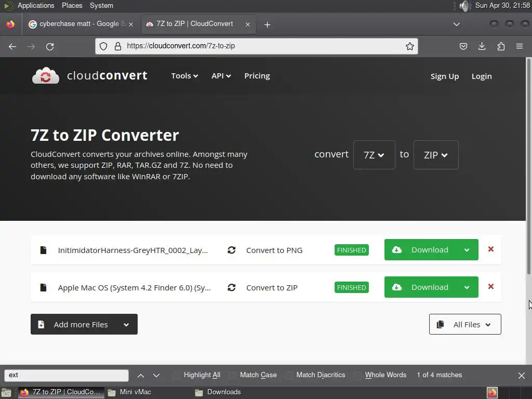
Task: Click the reconvert icon for PNG row
Action: [231, 250]
